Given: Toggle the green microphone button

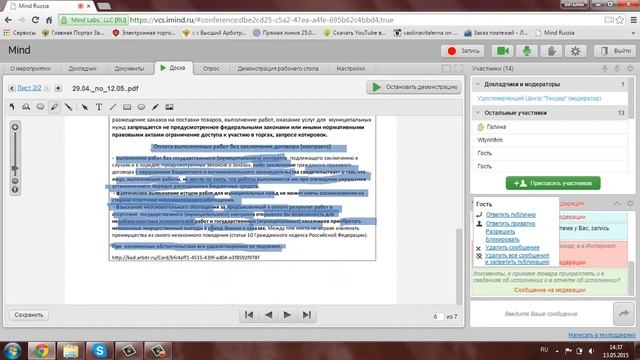Looking at the screenshot, I should (527, 51).
